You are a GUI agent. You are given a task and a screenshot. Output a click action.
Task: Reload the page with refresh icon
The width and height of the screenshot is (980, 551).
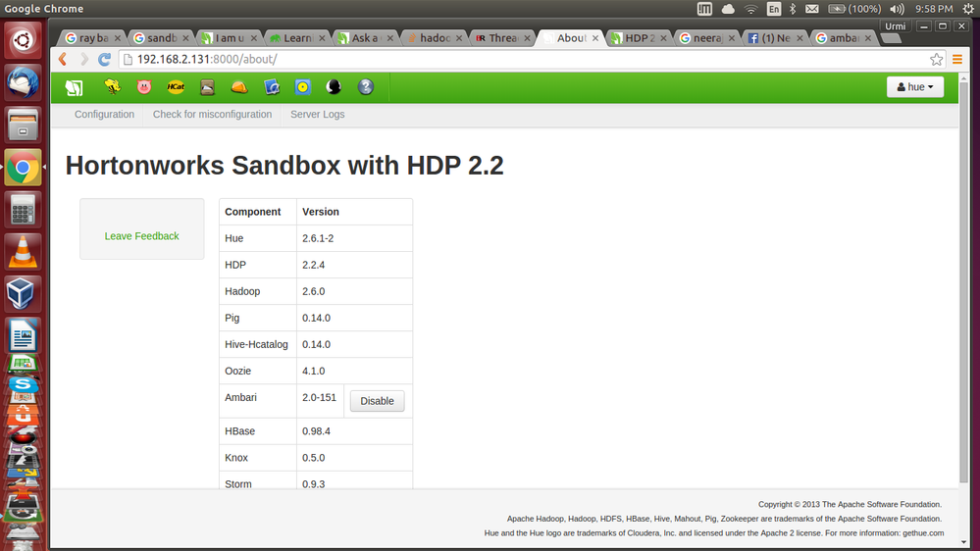104,60
